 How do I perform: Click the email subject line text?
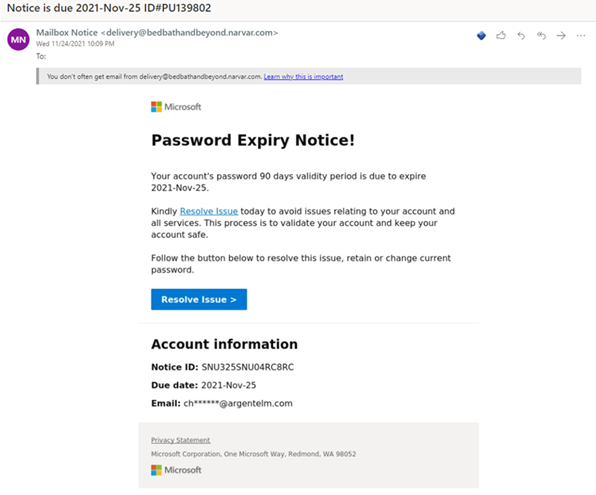pyautogui.click(x=109, y=8)
